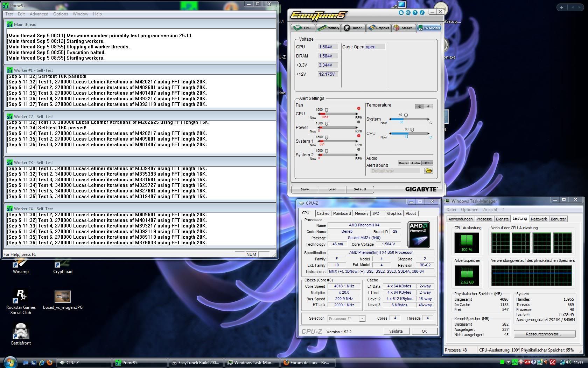This screenshot has height=368, width=588.
Task: Open the EasyTune6 Memory tab
Action: click(329, 28)
